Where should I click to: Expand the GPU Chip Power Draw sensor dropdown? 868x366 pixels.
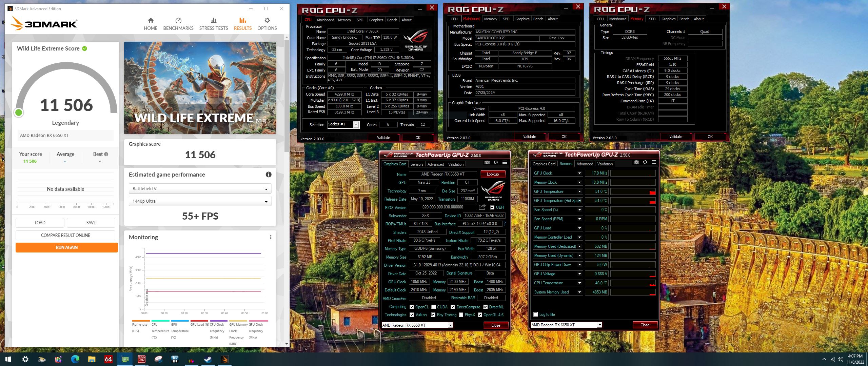click(x=579, y=265)
